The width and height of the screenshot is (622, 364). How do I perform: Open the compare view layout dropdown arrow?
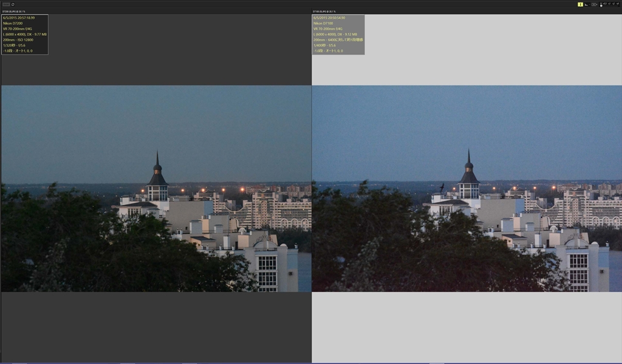click(596, 4)
